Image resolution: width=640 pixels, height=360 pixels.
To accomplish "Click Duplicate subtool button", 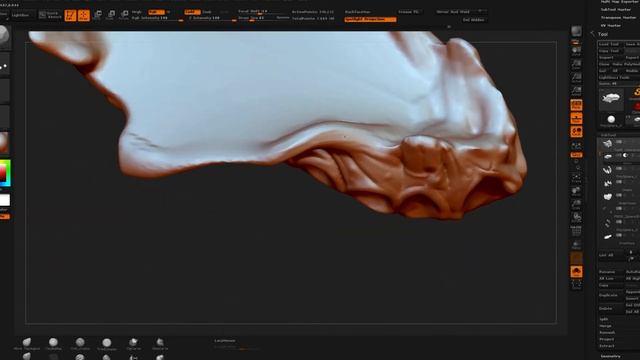I will (611, 295).
